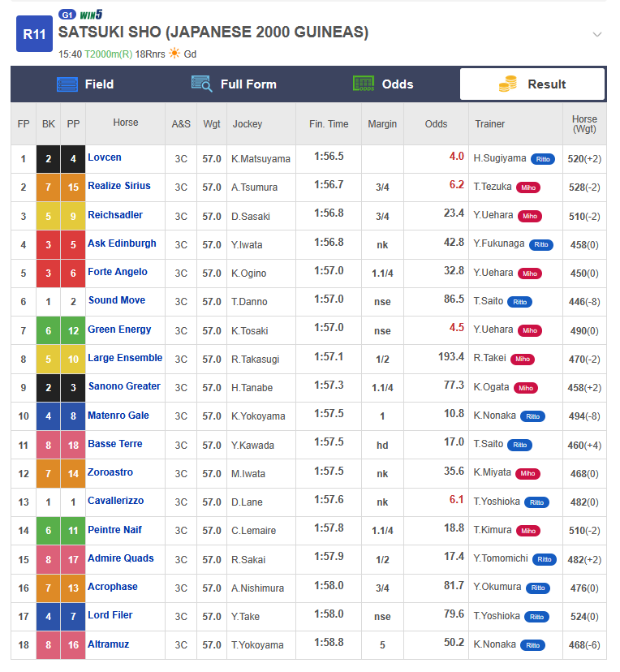The width and height of the screenshot is (620, 672).
Task: Select the Result tab
Action: pyautogui.click(x=532, y=84)
